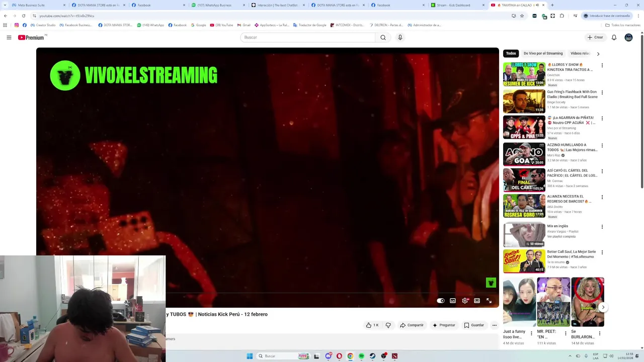The height and width of the screenshot is (362, 644).
Task: Dislike the video with thumbs down
Action: pos(388,325)
